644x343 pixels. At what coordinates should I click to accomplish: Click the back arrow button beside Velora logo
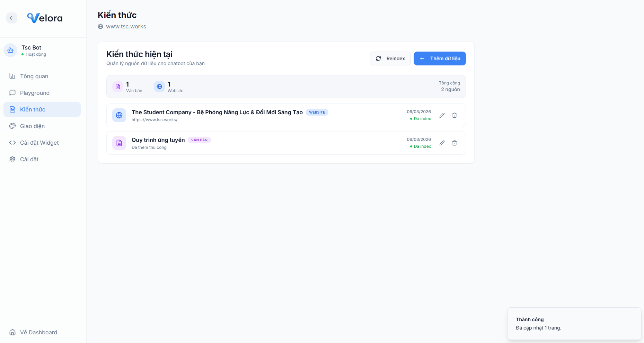coord(12,18)
